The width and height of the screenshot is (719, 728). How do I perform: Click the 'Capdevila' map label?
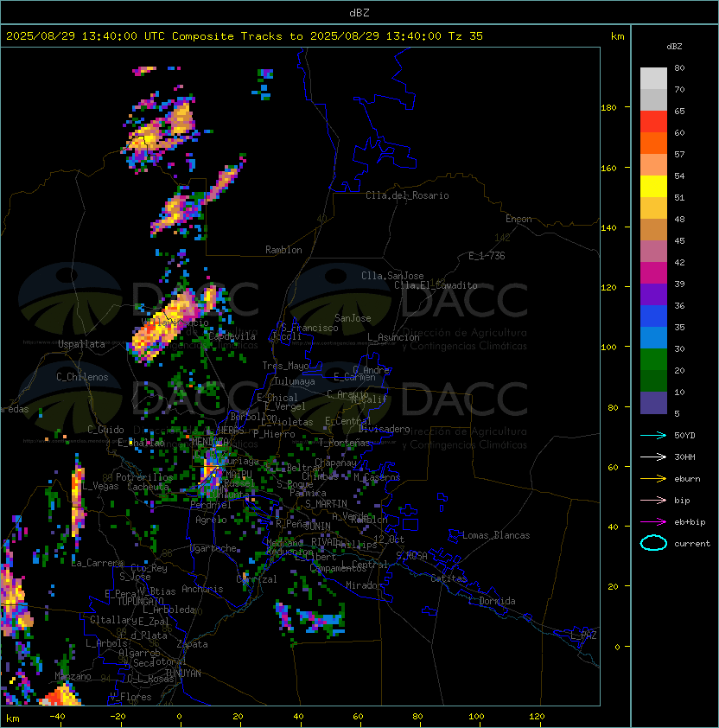pos(232,336)
